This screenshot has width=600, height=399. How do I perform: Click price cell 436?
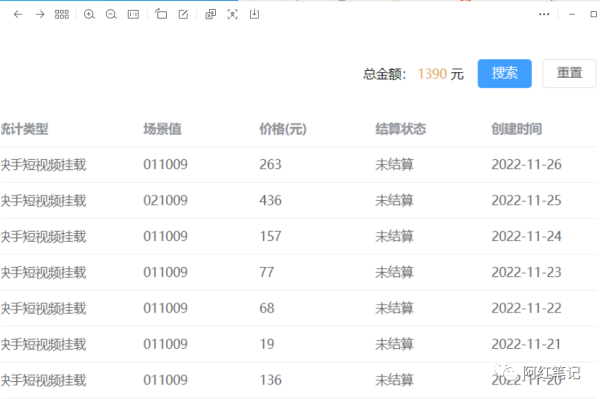[270, 200]
